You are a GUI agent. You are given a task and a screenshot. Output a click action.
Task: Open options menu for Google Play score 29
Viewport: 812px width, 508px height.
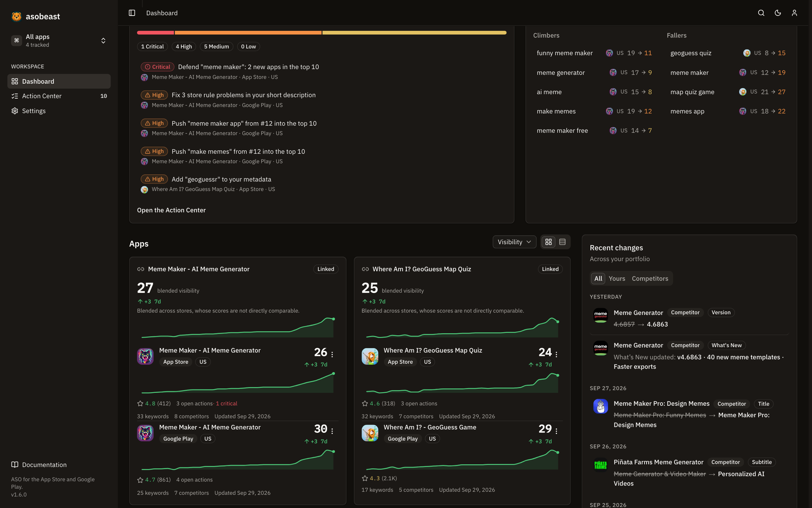coord(557,431)
